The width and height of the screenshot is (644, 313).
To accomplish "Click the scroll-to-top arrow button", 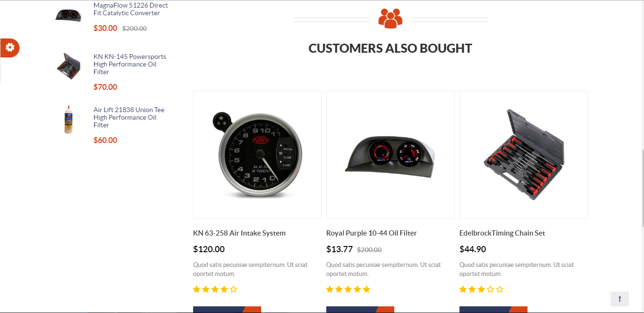I will tap(619, 299).
